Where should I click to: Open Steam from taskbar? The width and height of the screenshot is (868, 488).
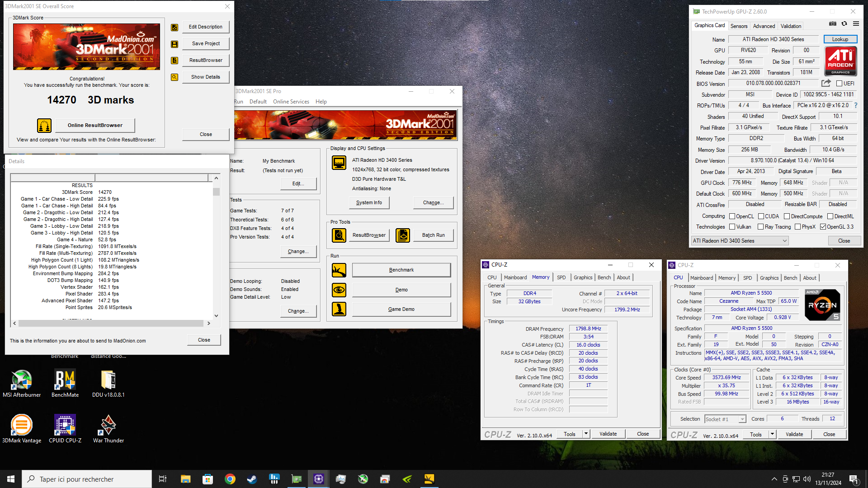point(252,479)
